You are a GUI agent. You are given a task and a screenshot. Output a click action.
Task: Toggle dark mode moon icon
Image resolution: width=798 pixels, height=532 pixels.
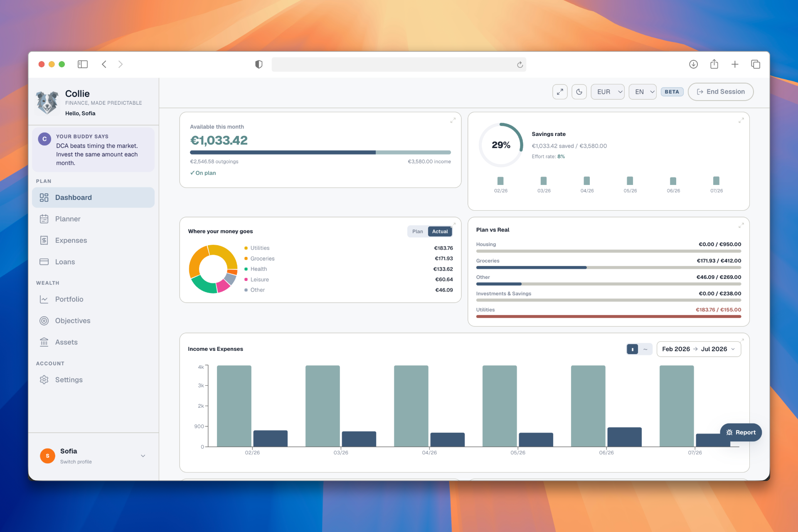pyautogui.click(x=579, y=92)
